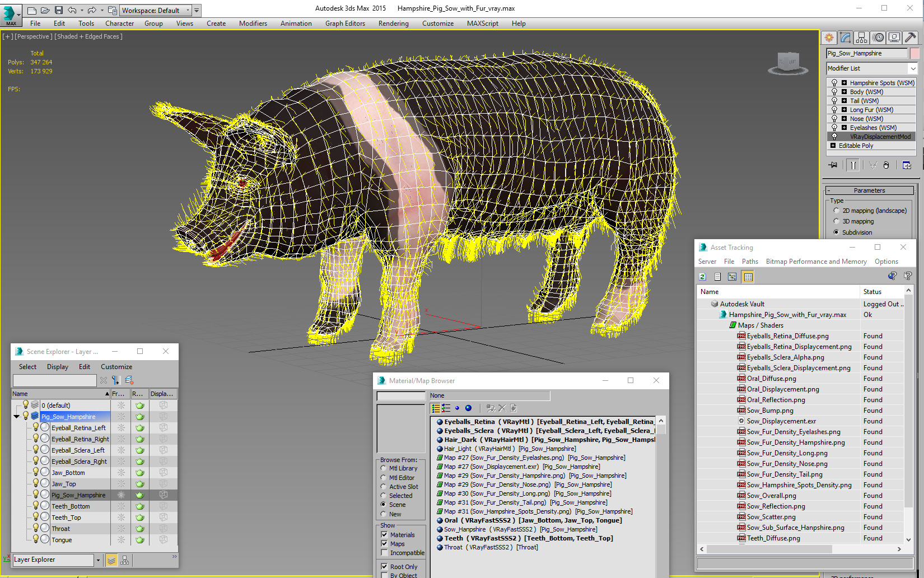Open the Modify command panel tab
924x578 pixels.
coord(845,38)
